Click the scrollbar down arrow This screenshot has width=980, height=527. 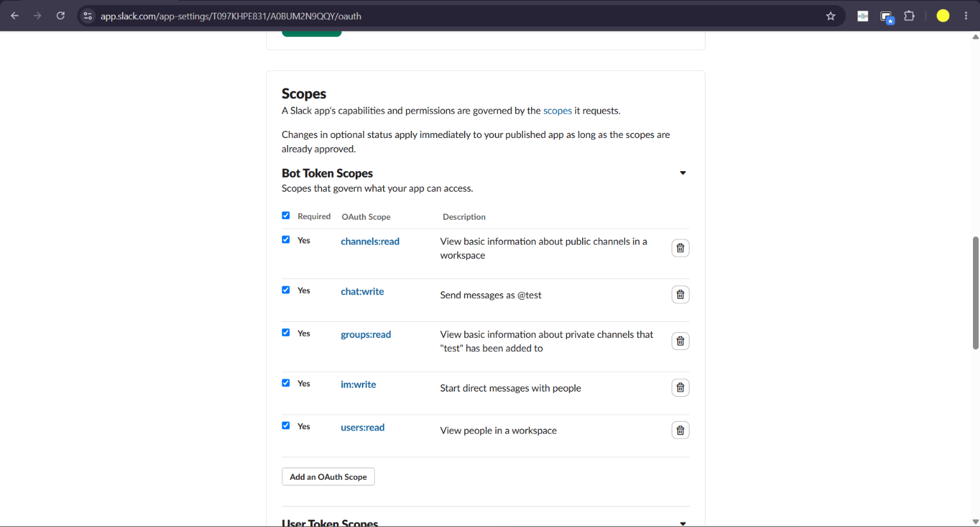click(x=975, y=522)
